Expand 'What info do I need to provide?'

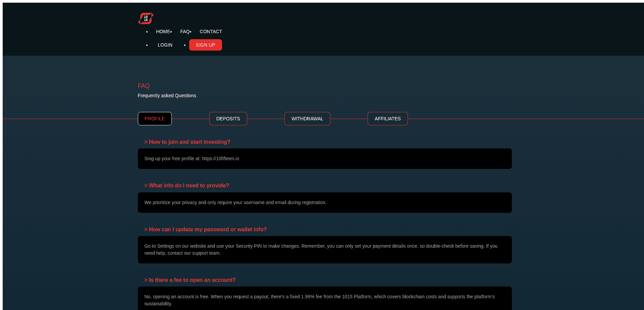(186, 185)
